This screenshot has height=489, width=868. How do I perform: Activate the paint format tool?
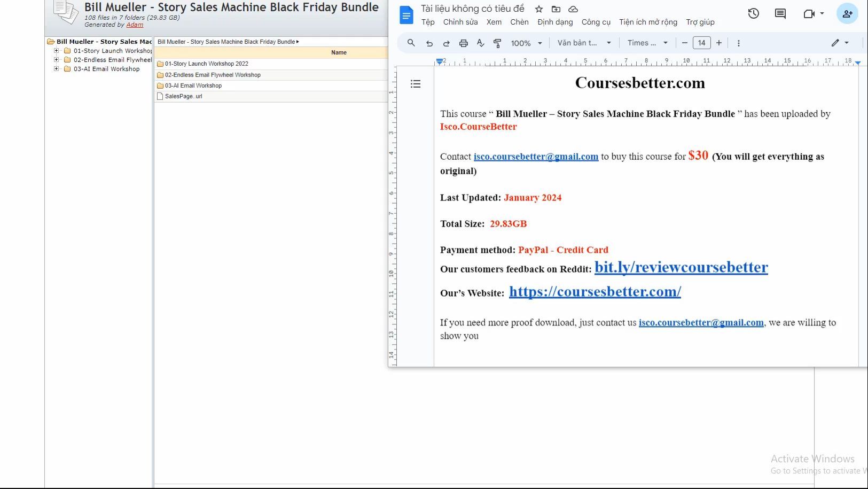point(497,43)
